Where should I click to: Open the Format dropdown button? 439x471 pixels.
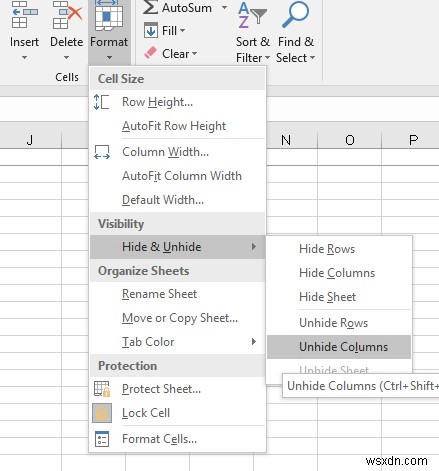point(109,31)
